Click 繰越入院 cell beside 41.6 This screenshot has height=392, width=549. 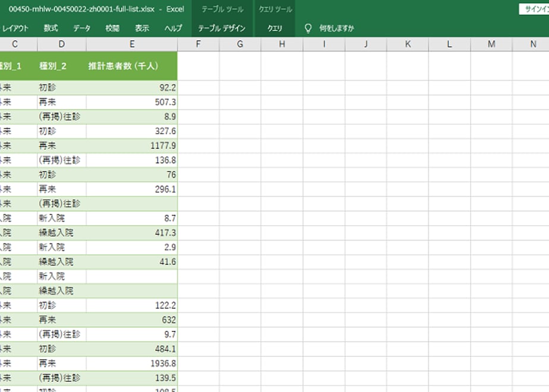tap(62, 262)
